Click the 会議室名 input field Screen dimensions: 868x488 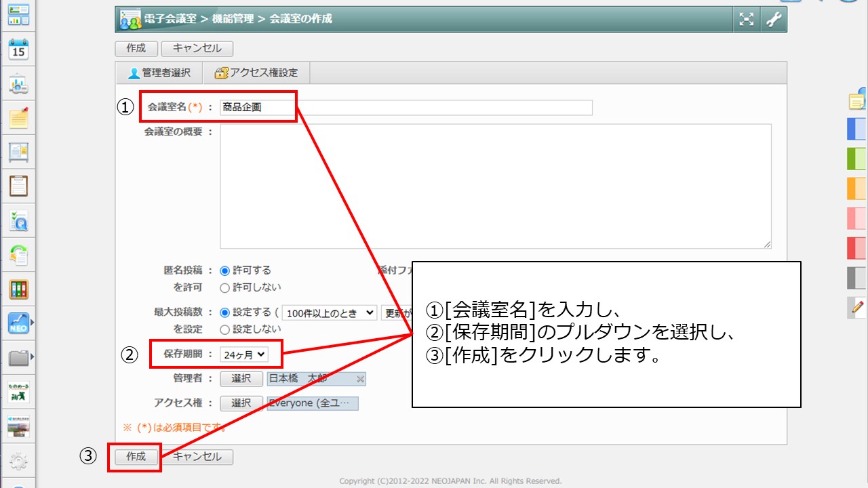(406, 107)
